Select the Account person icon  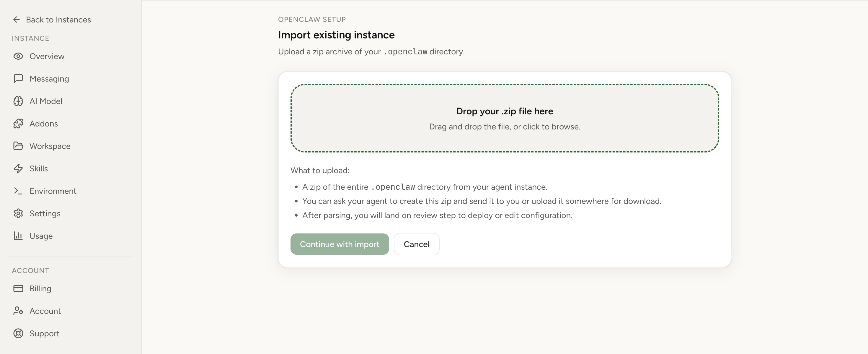click(x=19, y=311)
